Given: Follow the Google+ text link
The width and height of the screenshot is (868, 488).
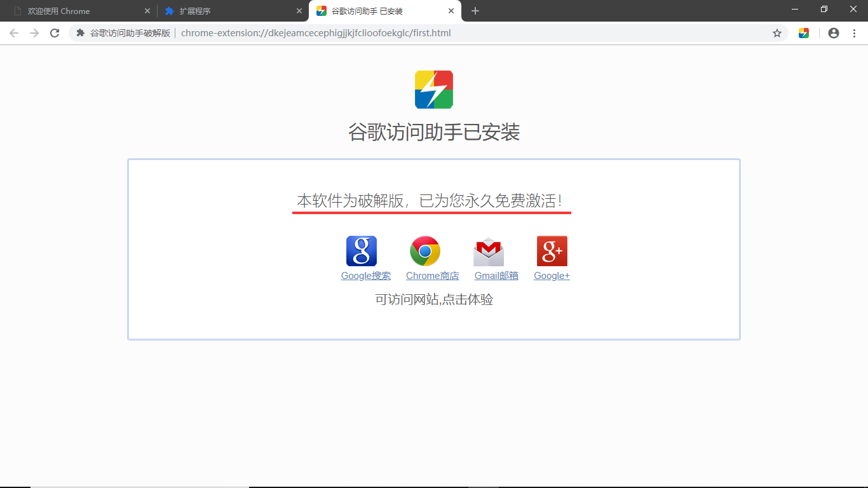Looking at the screenshot, I should (552, 276).
